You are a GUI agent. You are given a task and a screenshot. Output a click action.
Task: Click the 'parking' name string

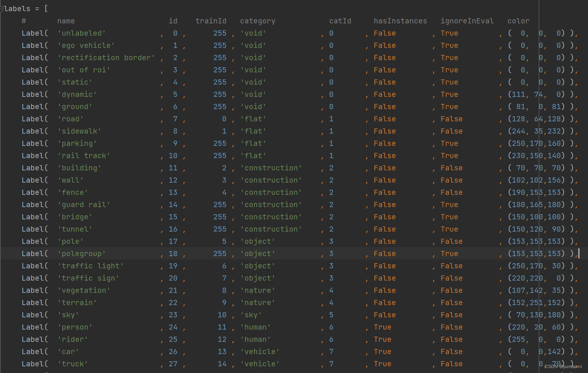point(77,144)
